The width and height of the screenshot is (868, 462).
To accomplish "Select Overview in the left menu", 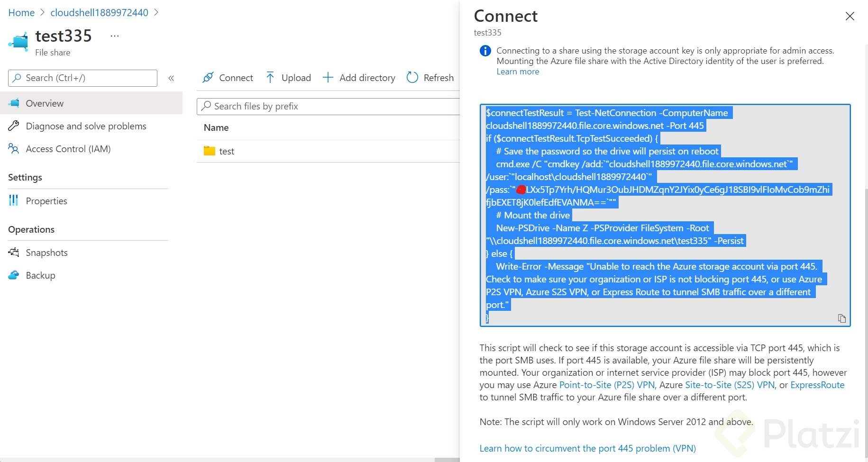I will click(x=45, y=103).
